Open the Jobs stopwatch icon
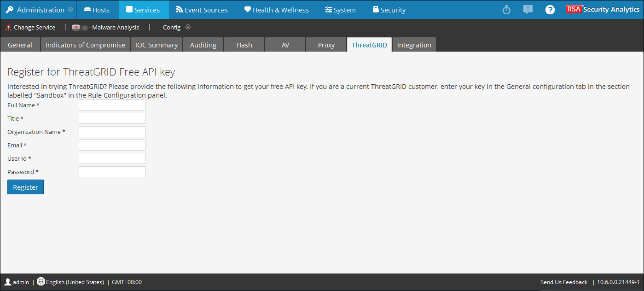 click(506, 9)
